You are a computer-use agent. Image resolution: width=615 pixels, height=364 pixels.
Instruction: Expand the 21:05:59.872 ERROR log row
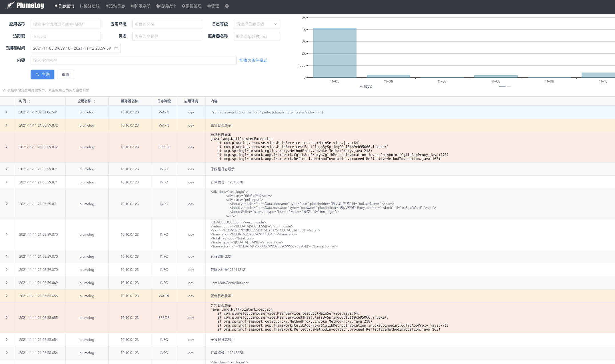tap(7, 147)
